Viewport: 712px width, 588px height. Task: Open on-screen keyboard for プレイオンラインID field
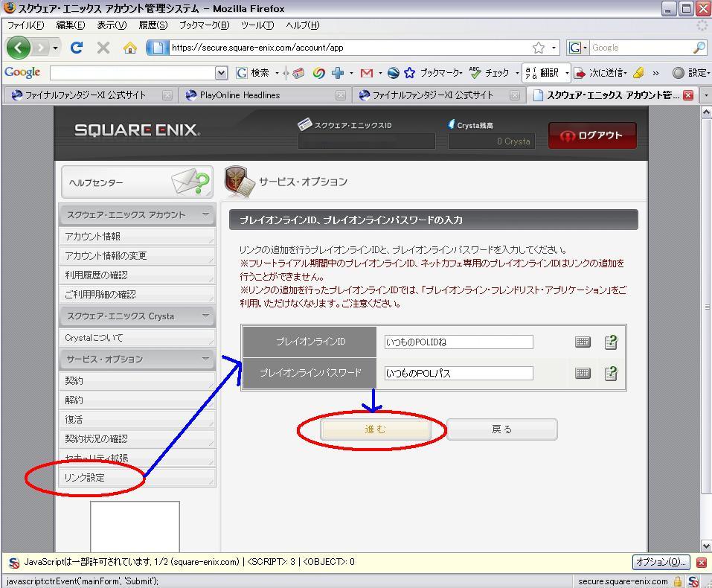(583, 342)
